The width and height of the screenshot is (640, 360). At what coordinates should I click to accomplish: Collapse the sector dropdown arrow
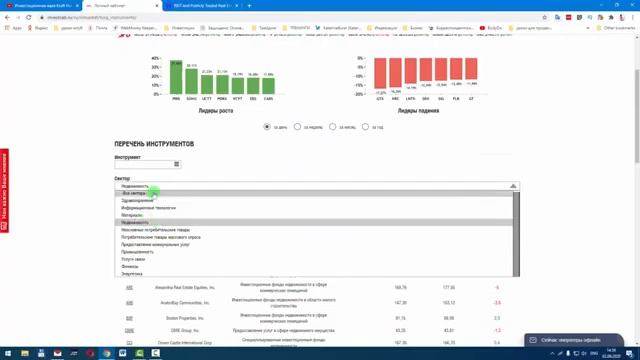click(513, 186)
